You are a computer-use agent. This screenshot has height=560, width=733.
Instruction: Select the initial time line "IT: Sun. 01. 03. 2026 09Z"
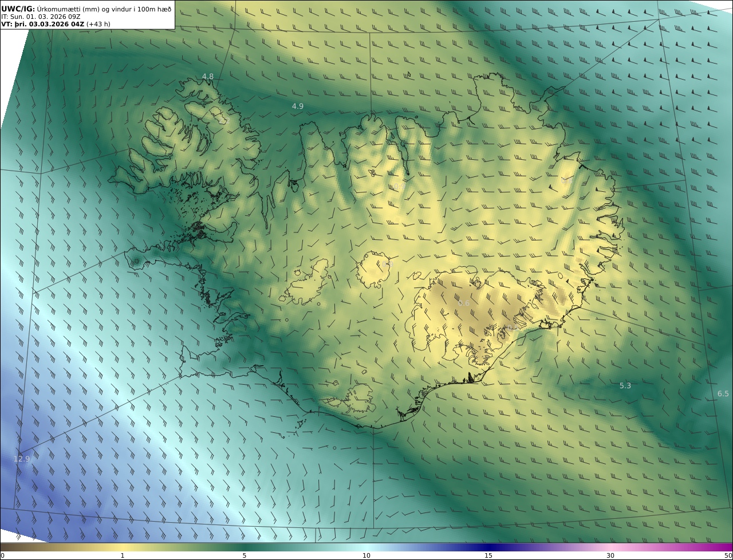point(41,17)
